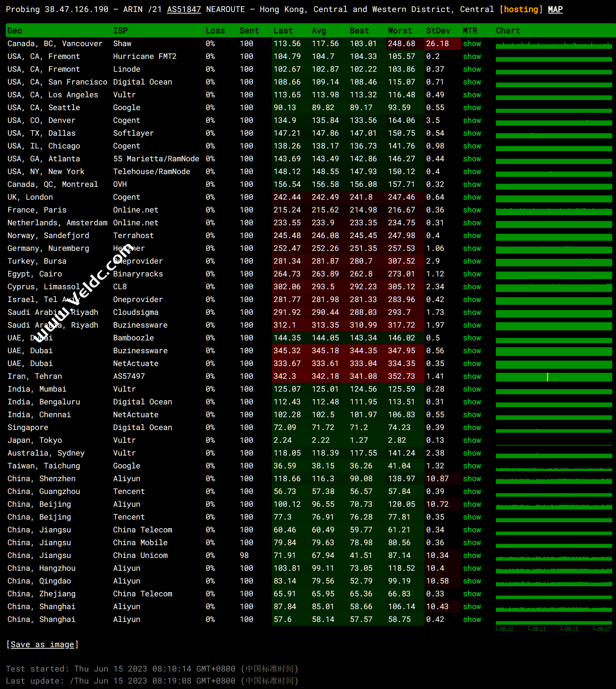
Task: Show MTR for Hangzhou Aliyun row
Action: pos(472,568)
